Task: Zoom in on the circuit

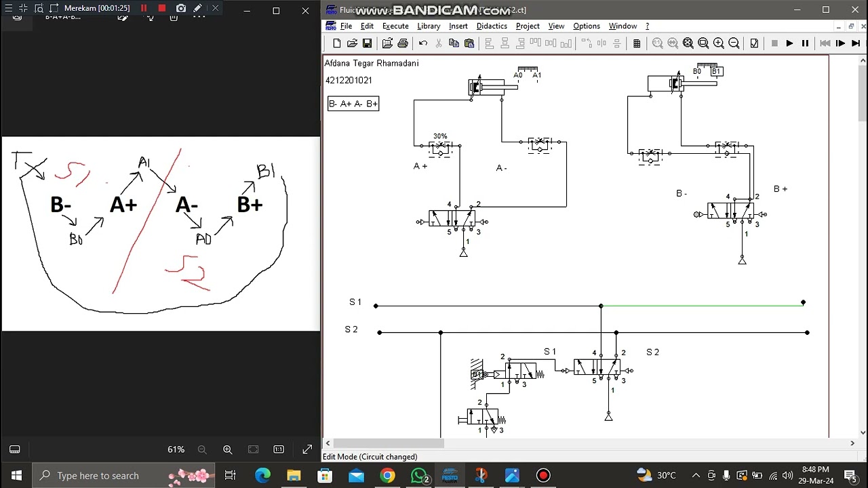Action: [719, 43]
